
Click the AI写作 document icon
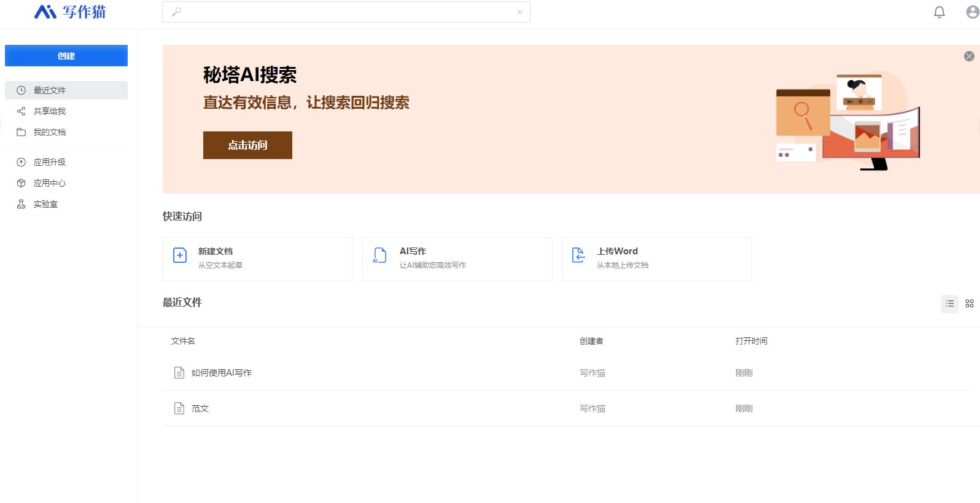point(379,255)
